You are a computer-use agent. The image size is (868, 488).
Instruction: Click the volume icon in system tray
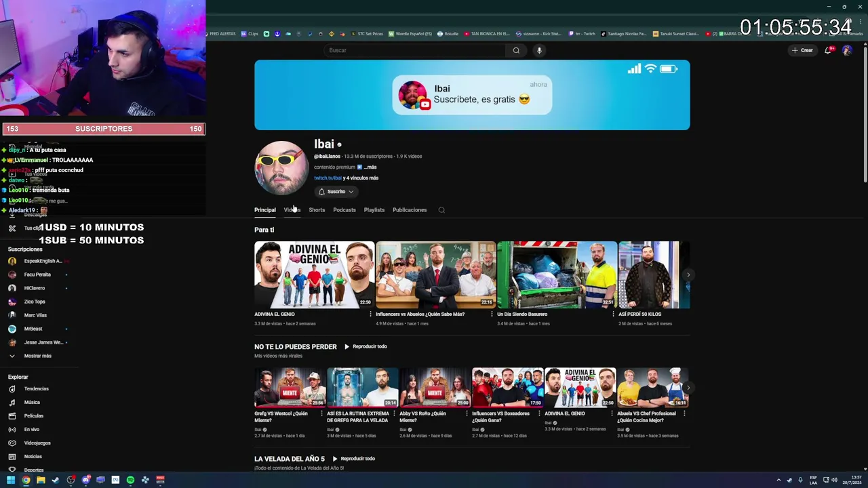point(834,480)
